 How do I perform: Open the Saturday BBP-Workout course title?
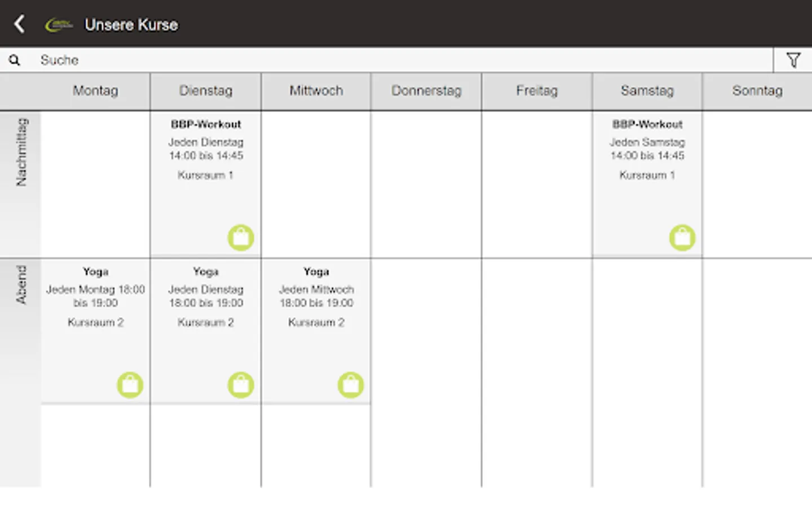pos(647,124)
